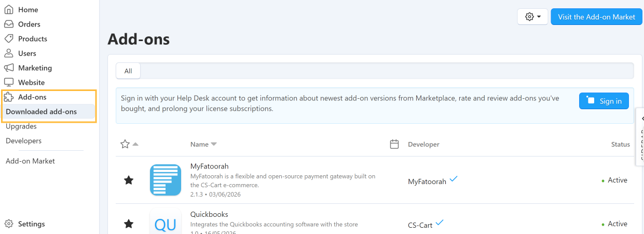Open the Upgrades submenu item
The width and height of the screenshot is (644, 234).
coord(21,126)
